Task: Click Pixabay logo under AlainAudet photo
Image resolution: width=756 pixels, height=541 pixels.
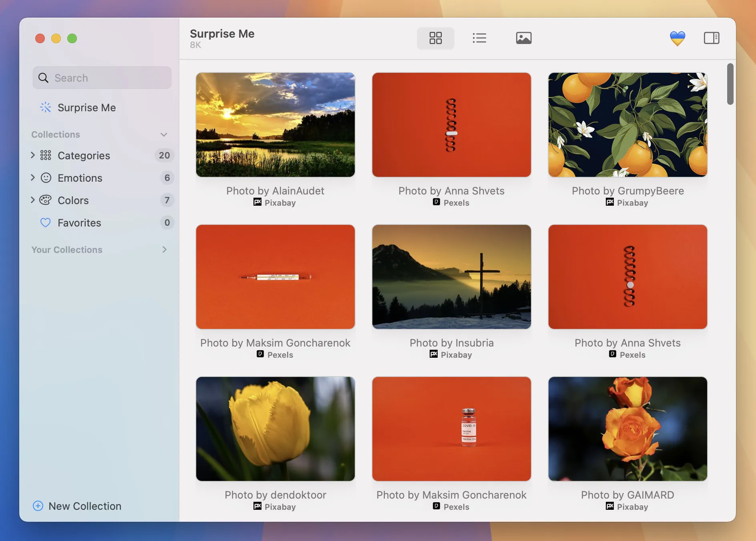Action: (257, 202)
